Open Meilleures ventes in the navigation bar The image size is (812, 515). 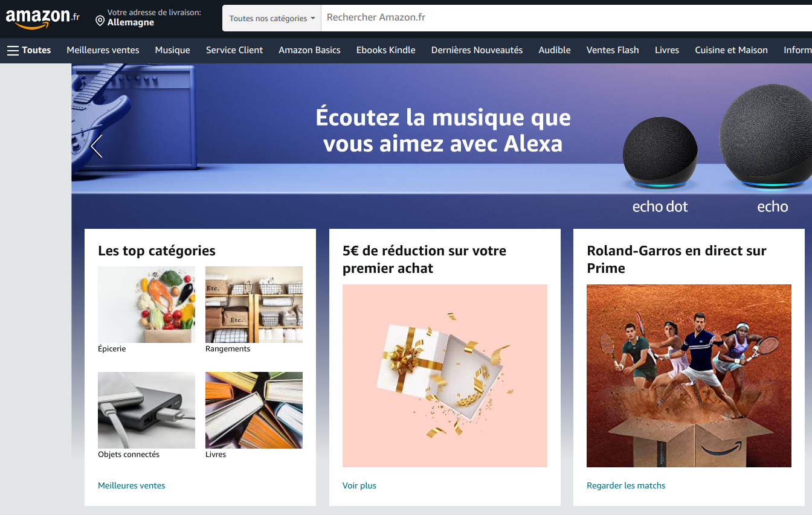click(x=103, y=50)
